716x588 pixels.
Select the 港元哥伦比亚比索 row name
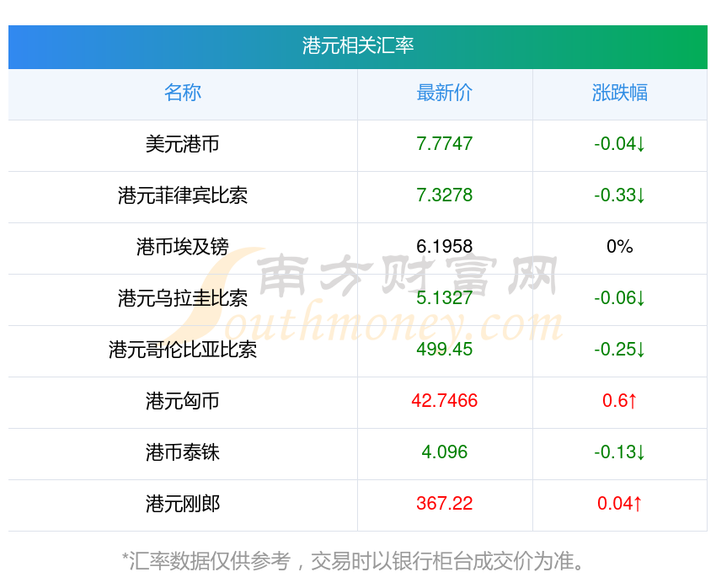(183, 350)
